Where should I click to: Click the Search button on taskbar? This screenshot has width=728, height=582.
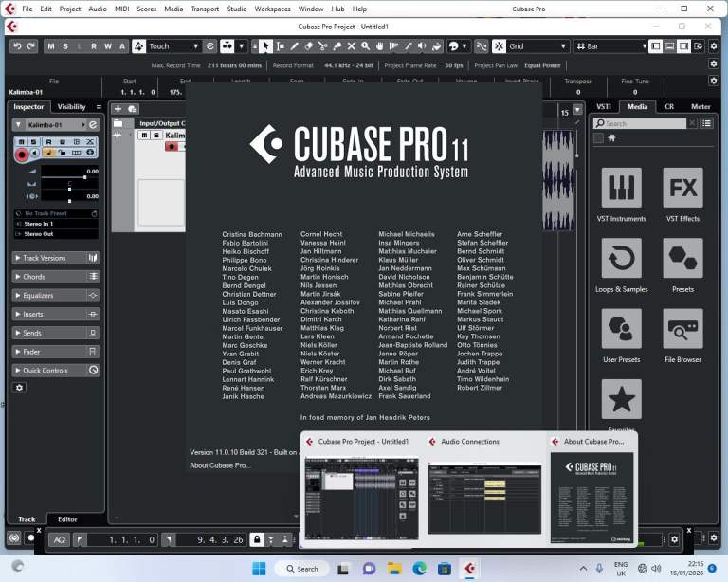tap(300, 569)
